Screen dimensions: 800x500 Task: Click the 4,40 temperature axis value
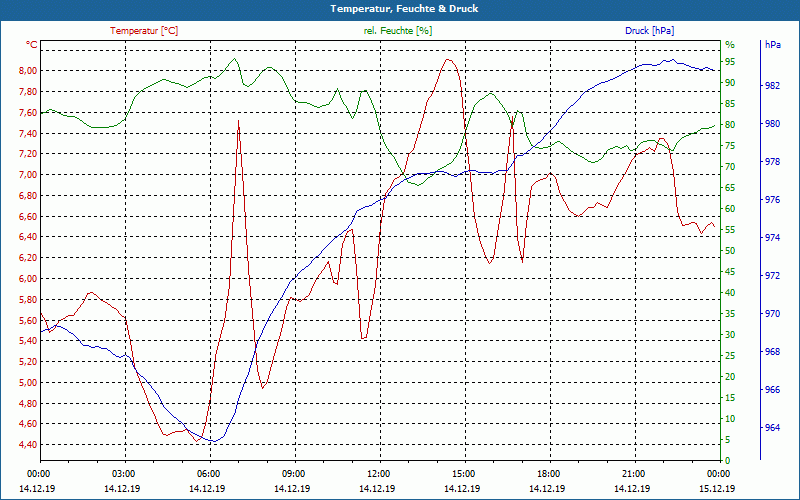[29, 444]
